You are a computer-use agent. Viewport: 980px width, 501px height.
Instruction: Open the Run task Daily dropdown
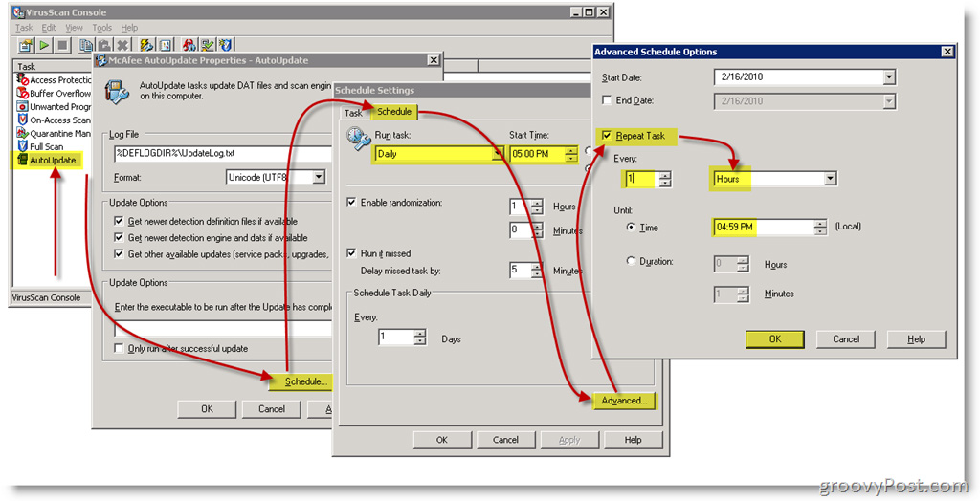(x=498, y=154)
